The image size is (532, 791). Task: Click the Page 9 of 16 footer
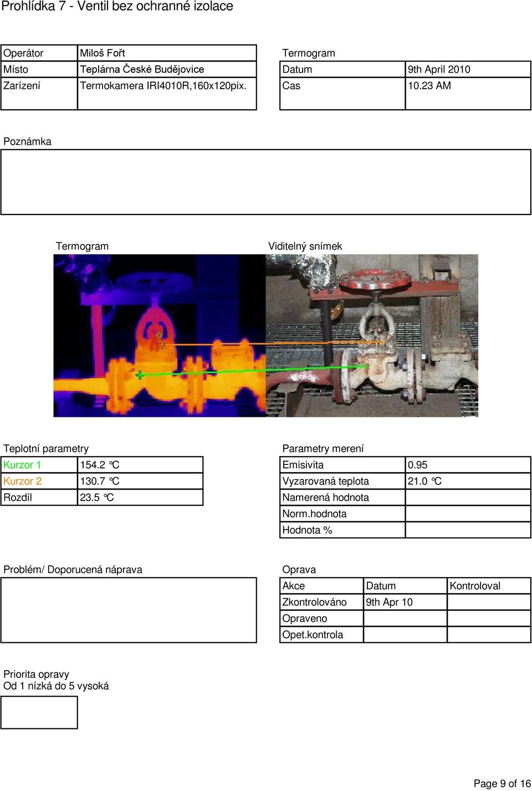(x=502, y=783)
